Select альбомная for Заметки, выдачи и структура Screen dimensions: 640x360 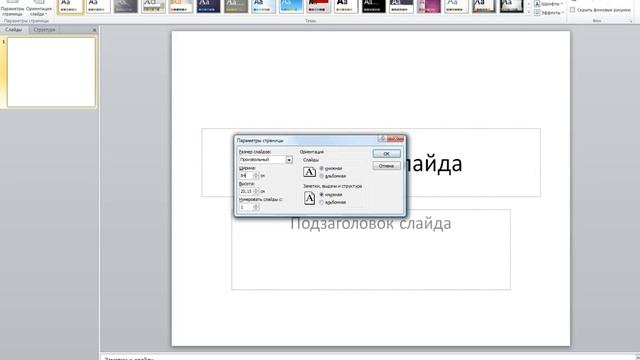pyautogui.click(x=322, y=202)
